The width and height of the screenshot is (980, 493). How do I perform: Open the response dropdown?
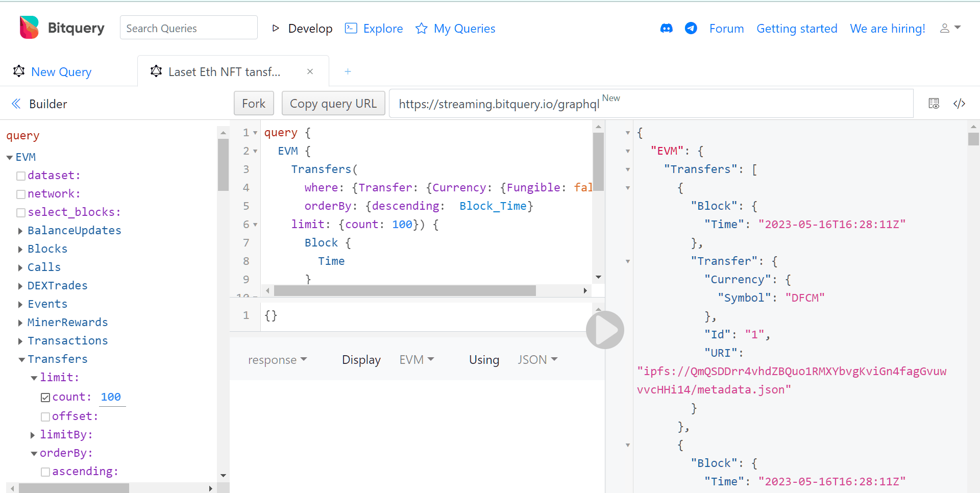pos(278,360)
